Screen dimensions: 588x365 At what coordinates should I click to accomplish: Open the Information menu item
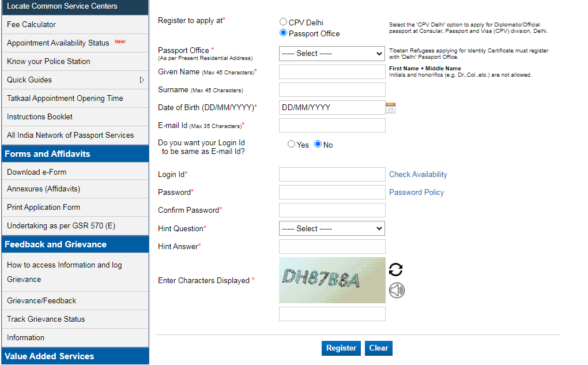pos(75,338)
